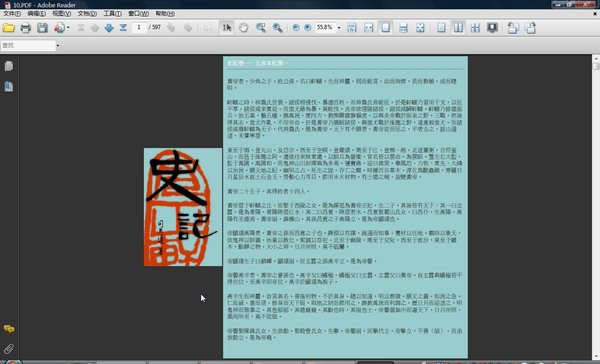Switch to Two-Up Continuous display
This screenshot has width=600, height=364.
click(x=475, y=28)
